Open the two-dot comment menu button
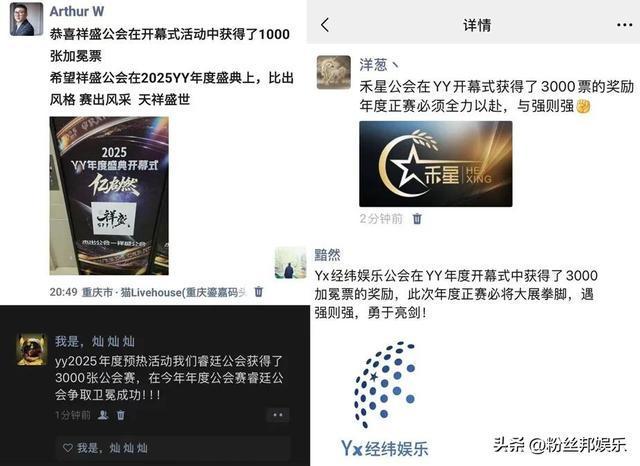This screenshot has width=640, height=466. 278,415
